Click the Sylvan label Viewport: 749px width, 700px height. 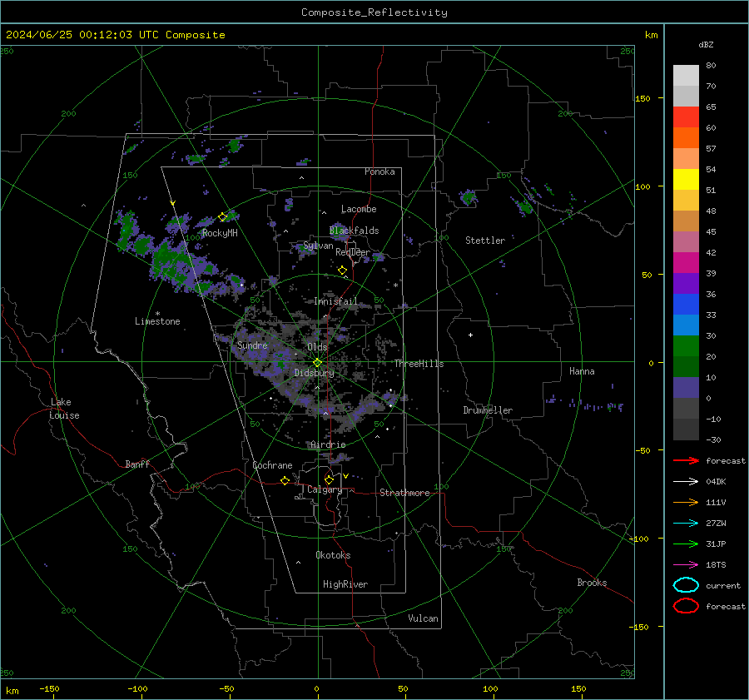click(x=318, y=246)
